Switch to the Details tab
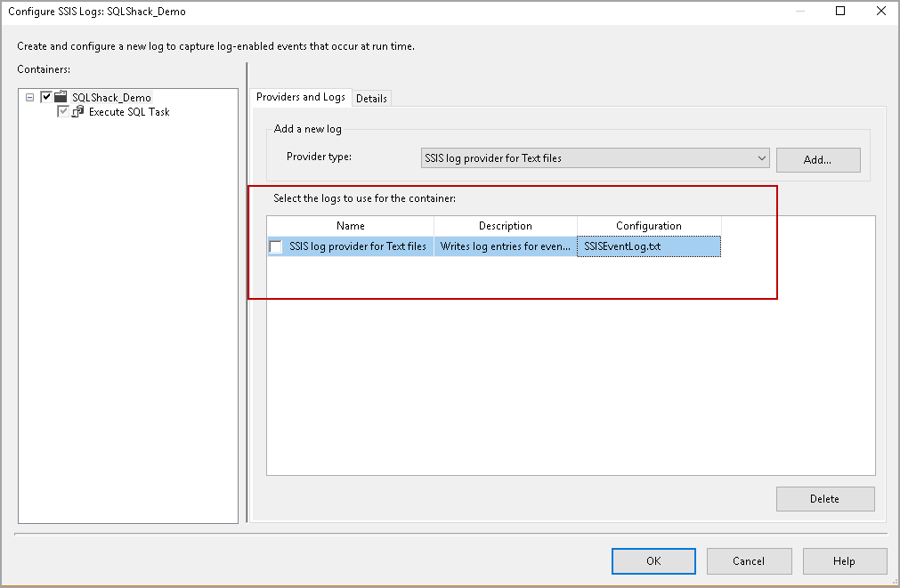This screenshot has width=900, height=588. [371, 98]
